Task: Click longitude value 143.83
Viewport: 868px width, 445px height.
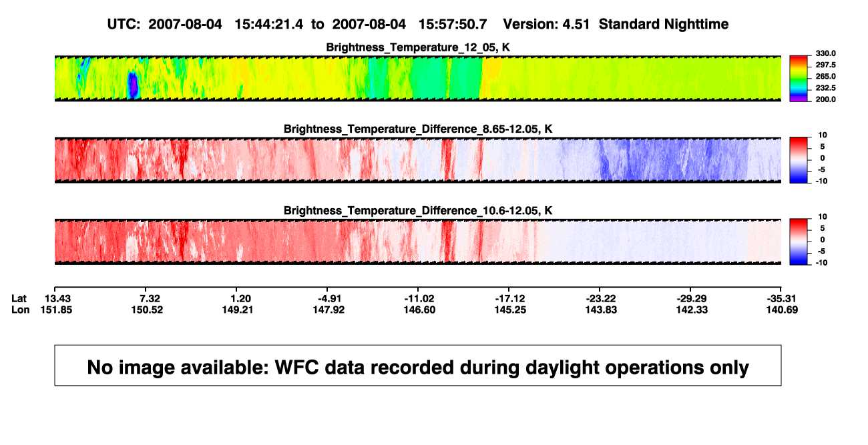Action: tap(601, 310)
